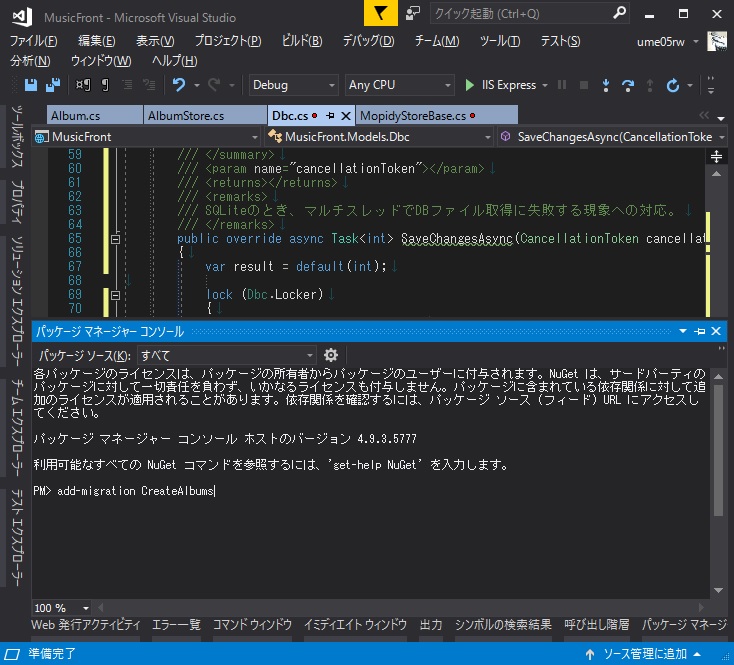Open the ツールボックス side tab
734x665 pixels.
pyautogui.click(x=16, y=137)
